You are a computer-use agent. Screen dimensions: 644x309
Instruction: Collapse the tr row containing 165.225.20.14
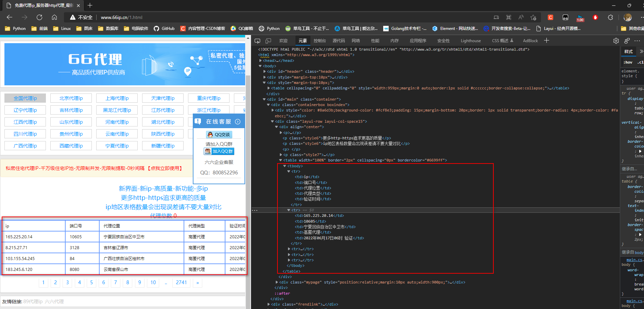[289, 210]
